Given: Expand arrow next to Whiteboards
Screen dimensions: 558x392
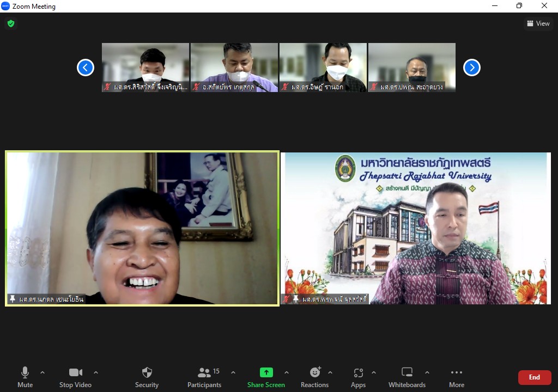Looking at the screenshot, I should pyautogui.click(x=427, y=372).
